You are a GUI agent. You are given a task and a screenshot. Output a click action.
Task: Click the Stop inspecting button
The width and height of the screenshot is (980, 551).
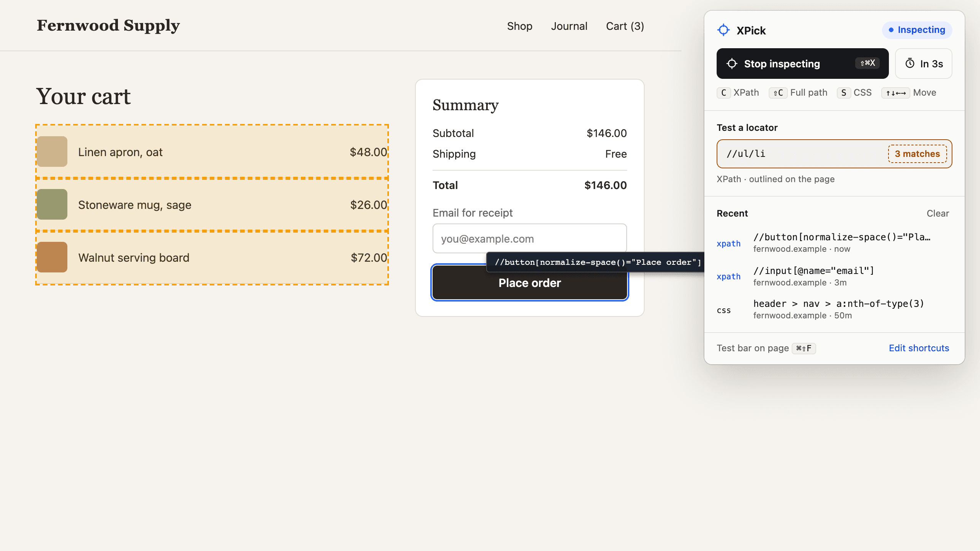[x=802, y=64]
